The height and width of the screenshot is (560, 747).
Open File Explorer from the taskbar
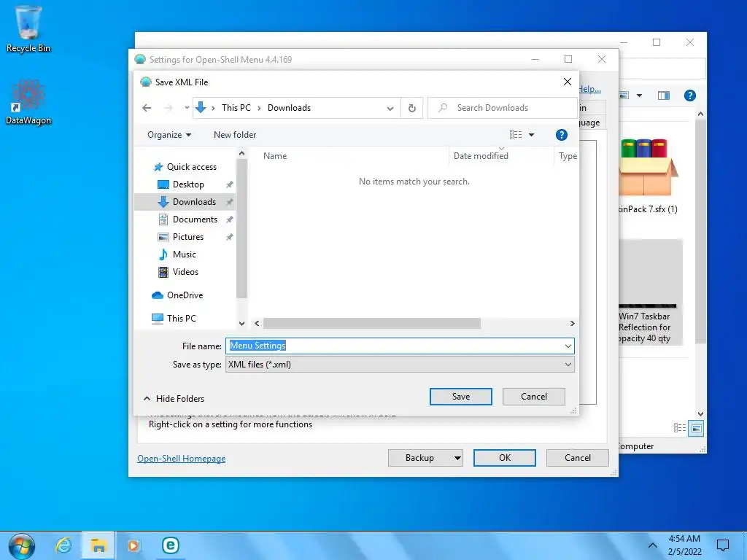click(98, 545)
